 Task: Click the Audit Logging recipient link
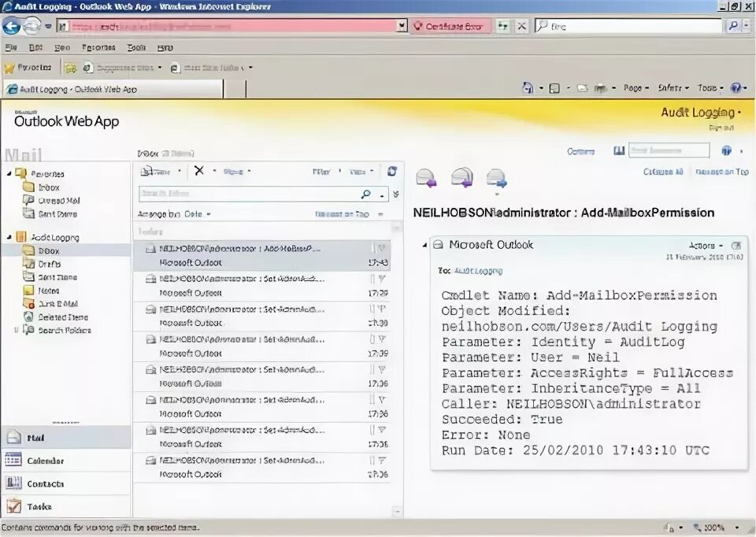point(478,271)
